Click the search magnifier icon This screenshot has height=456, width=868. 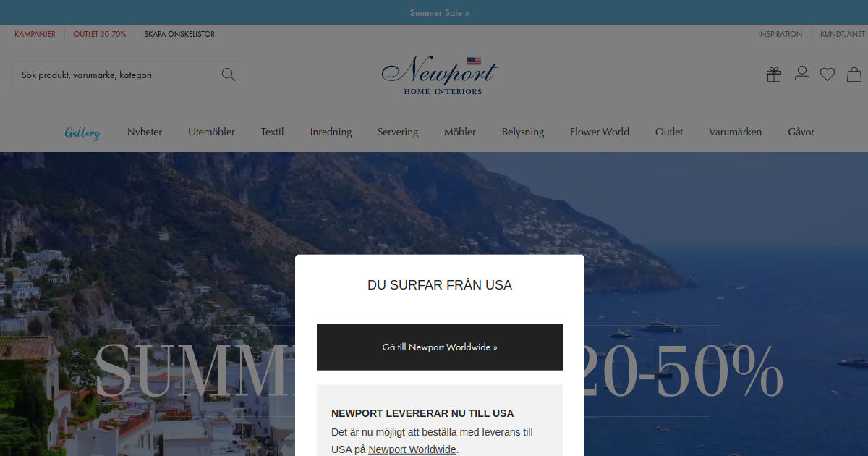click(229, 75)
